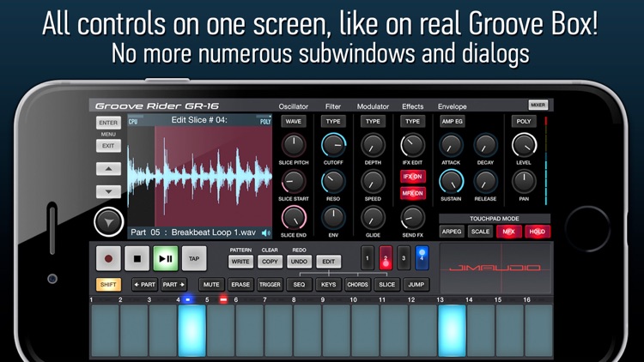Open the MIXER view
This screenshot has width=644, height=362.
coord(538,105)
